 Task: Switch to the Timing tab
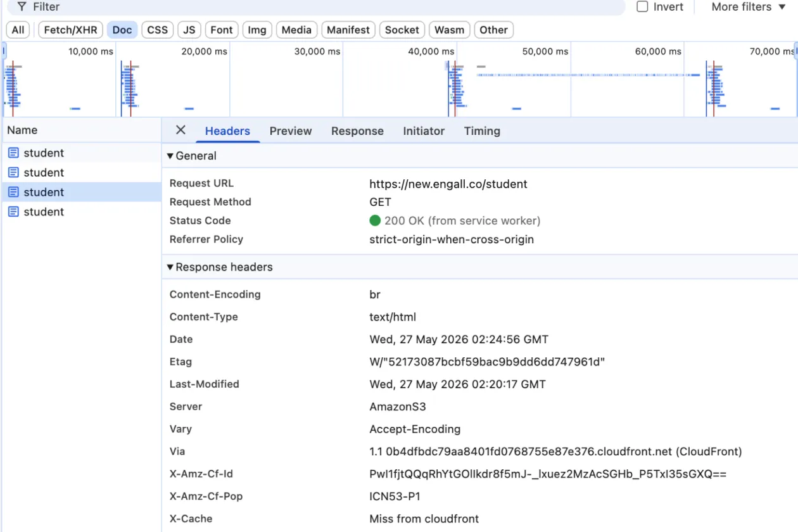point(482,131)
